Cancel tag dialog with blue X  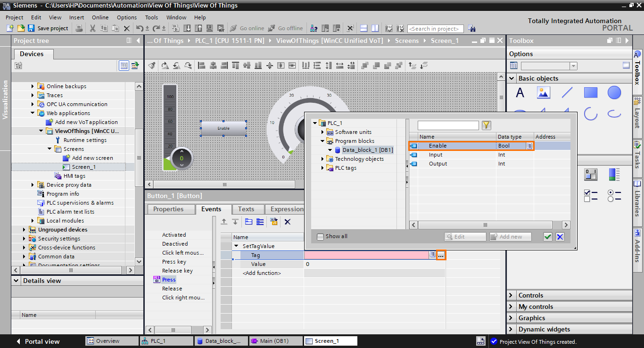[560, 237]
